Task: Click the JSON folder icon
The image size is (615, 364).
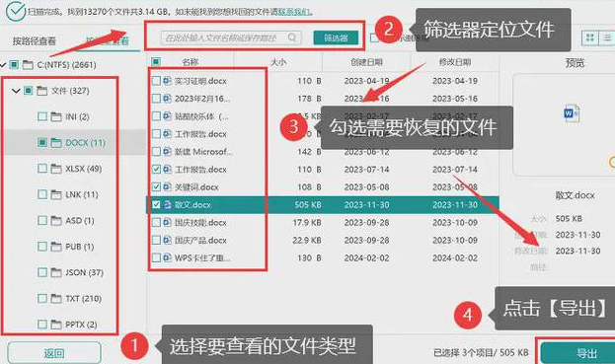Action: [56, 272]
